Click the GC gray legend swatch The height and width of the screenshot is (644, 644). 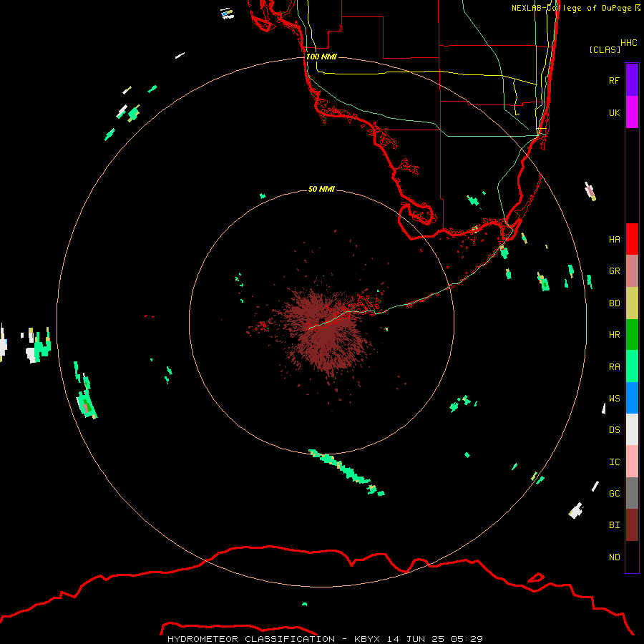[x=632, y=493]
